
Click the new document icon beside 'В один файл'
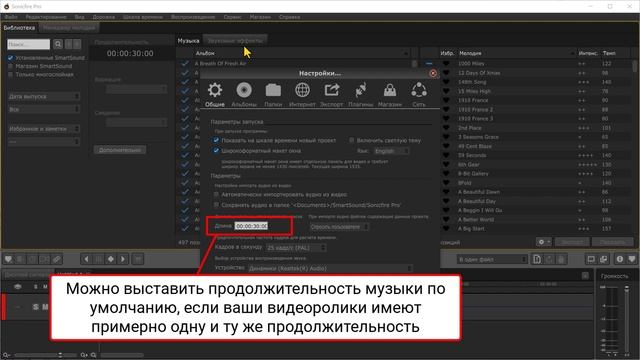click(537, 260)
